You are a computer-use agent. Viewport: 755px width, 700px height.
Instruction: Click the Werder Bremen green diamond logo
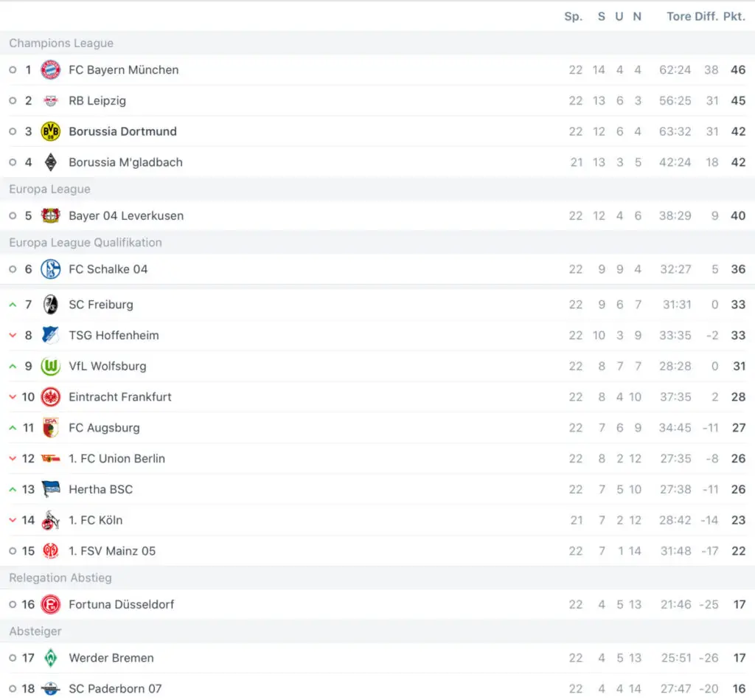tap(51, 658)
